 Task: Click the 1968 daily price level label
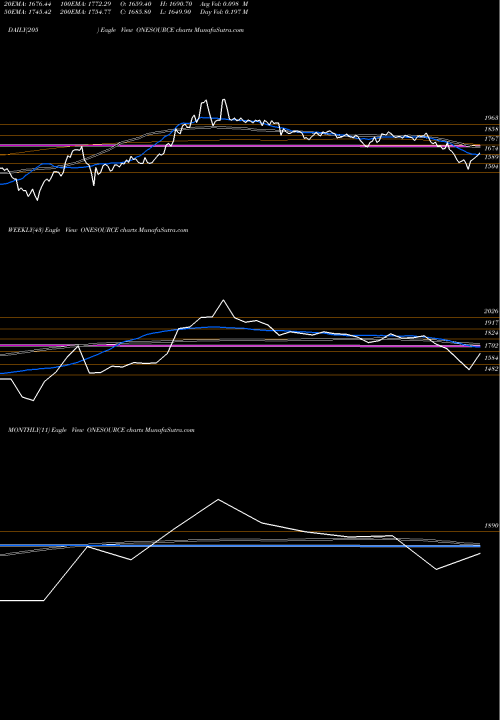491,118
